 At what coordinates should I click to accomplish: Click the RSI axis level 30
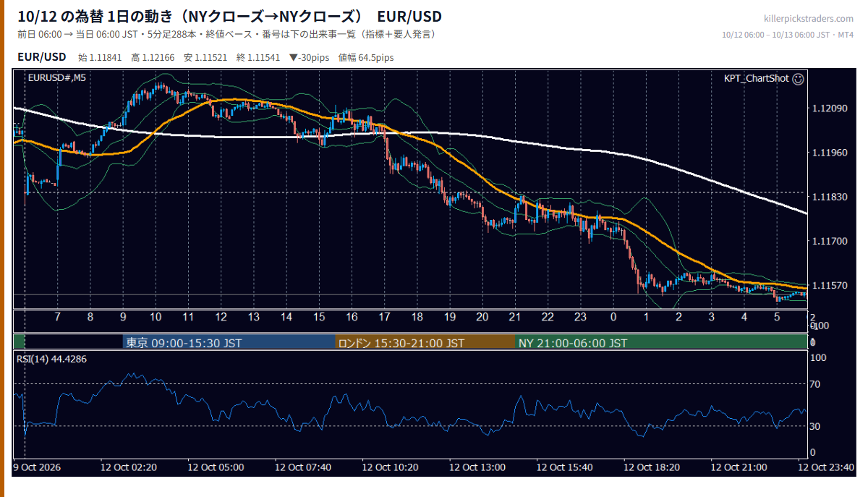tap(814, 426)
